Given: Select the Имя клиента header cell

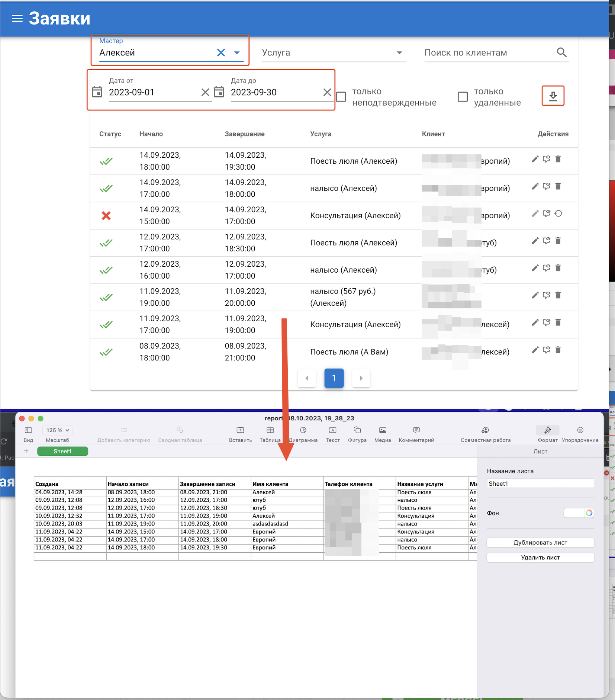Looking at the screenshot, I should 287,484.
